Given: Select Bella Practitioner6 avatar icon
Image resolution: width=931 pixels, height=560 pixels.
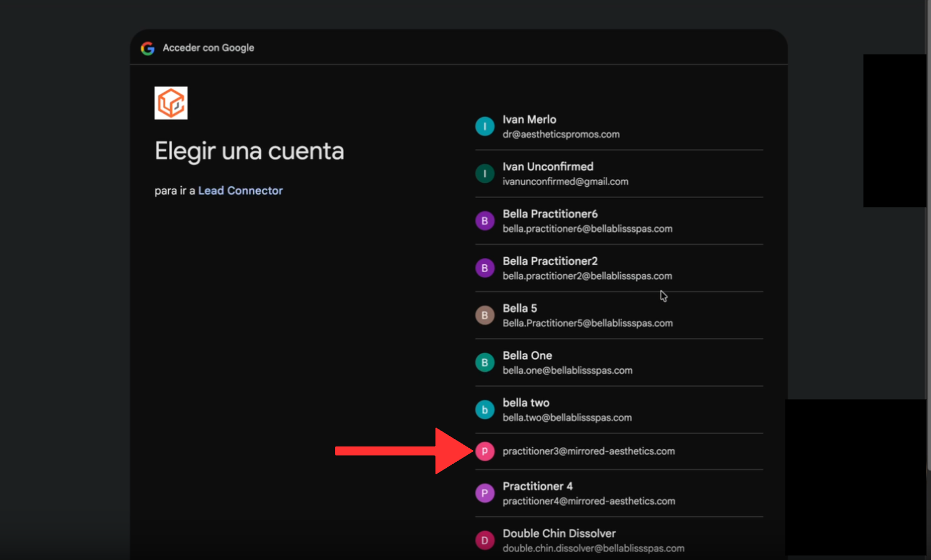Looking at the screenshot, I should tap(485, 221).
